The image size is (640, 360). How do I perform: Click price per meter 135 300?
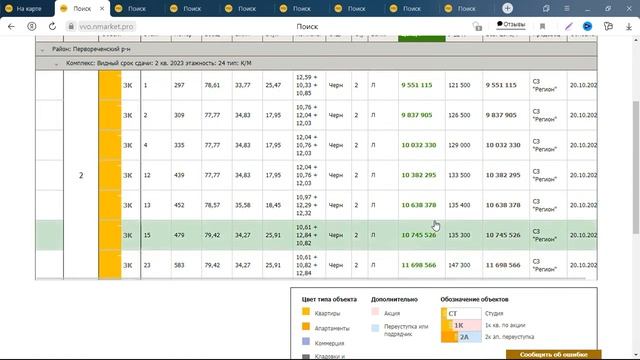[x=459, y=235]
